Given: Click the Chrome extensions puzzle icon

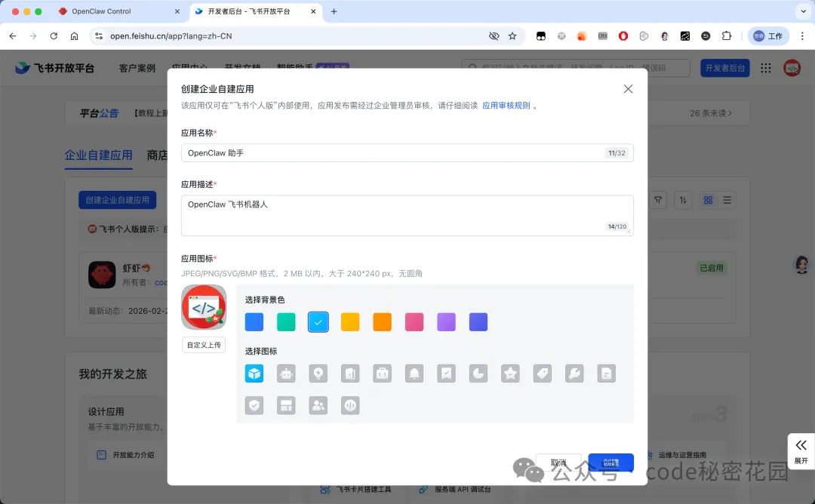Looking at the screenshot, I should pyautogui.click(x=726, y=36).
